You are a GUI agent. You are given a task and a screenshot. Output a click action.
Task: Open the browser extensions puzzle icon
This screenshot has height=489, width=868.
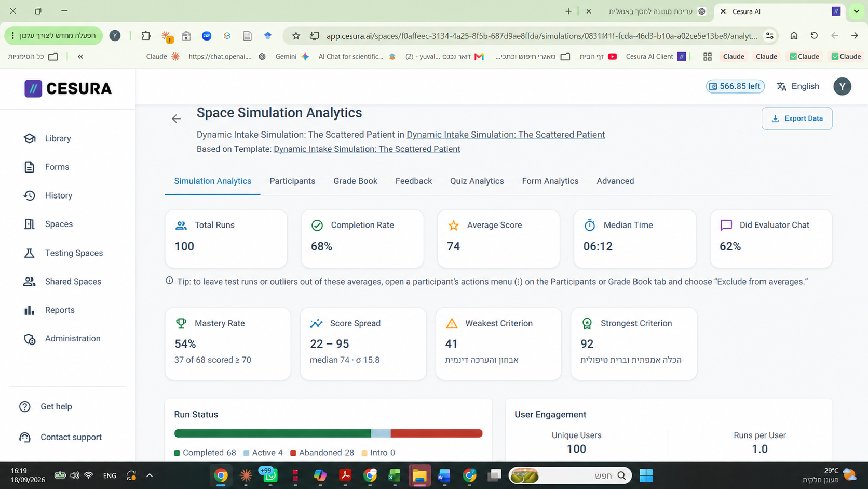(146, 36)
